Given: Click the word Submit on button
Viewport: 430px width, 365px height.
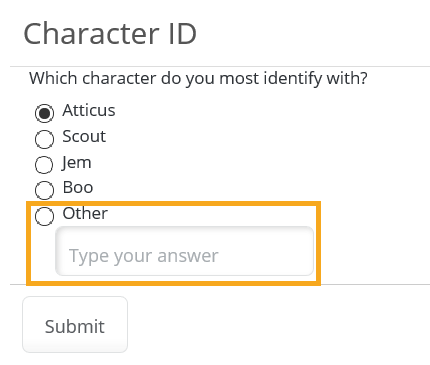Looking at the screenshot, I should click(x=75, y=326).
